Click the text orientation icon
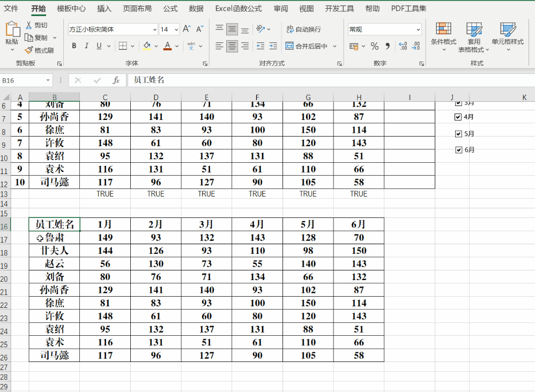The image size is (535, 392). 261,29
